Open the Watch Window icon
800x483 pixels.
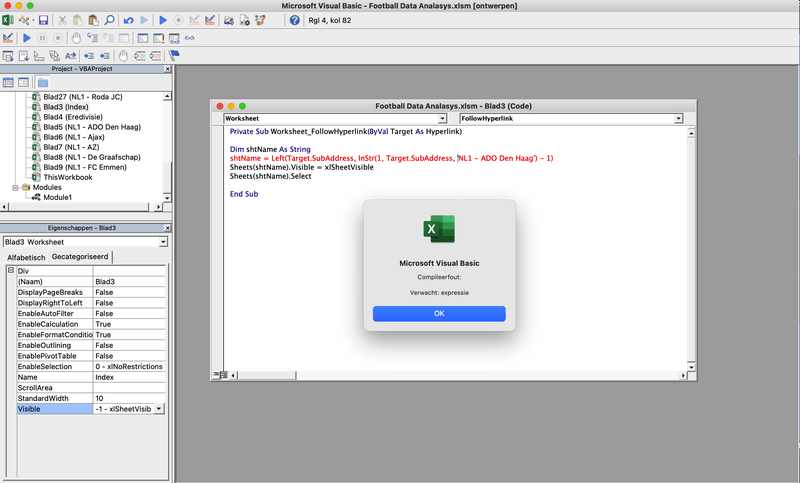(174, 38)
